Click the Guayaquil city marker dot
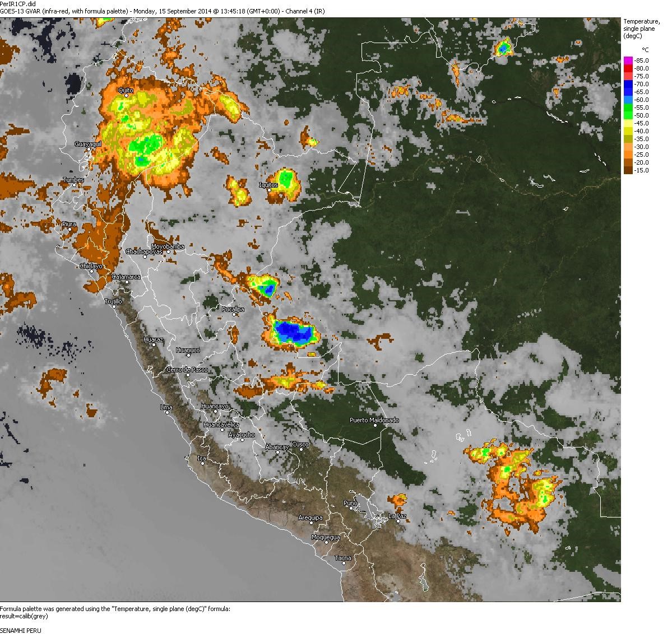The image size is (672, 634). click(89, 150)
